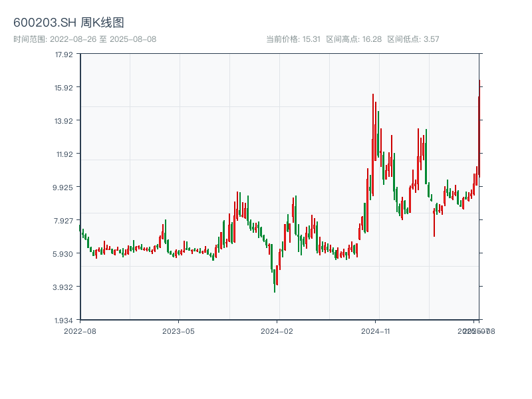Screen dimensions: 532x399
Task: Select the 2024-02 x-axis date marker
Action: (x=277, y=331)
